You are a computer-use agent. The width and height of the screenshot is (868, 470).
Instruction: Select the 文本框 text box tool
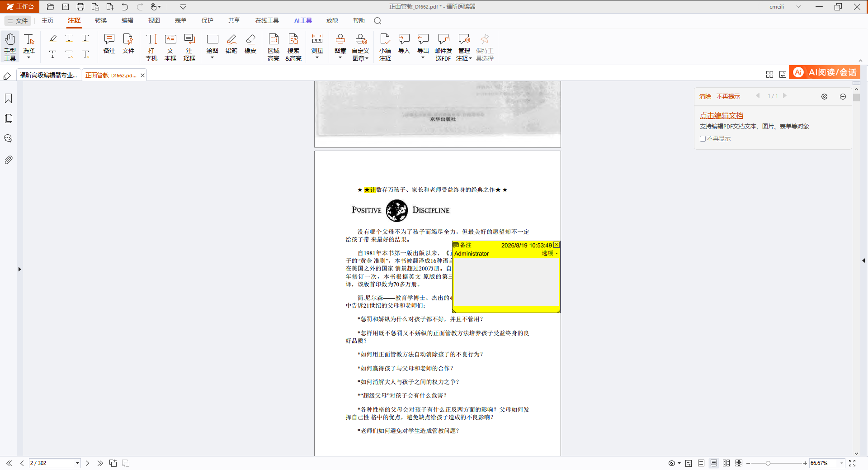click(x=170, y=47)
